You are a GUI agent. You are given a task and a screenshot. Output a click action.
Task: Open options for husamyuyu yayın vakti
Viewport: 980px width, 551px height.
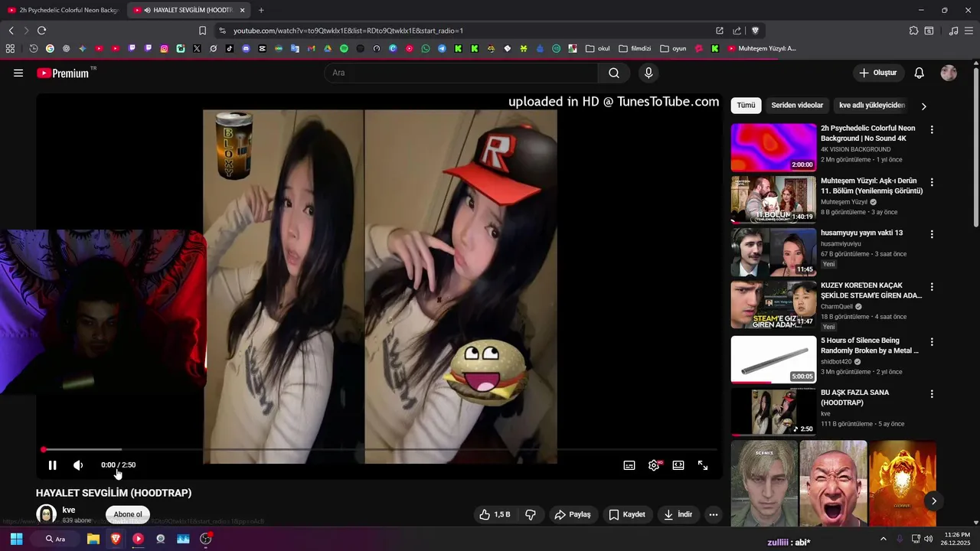click(x=932, y=234)
